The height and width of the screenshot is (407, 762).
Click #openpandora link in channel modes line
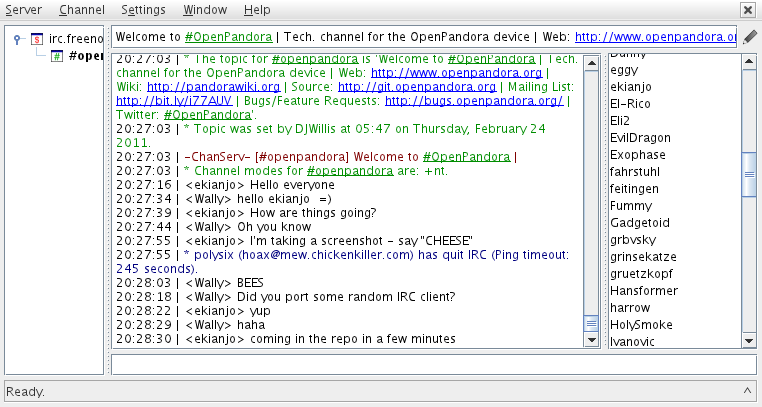pos(350,170)
